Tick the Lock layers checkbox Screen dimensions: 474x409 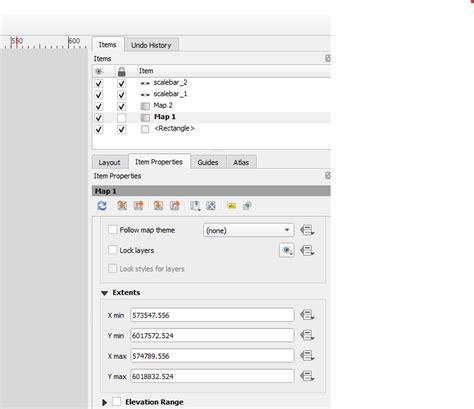(x=113, y=250)
